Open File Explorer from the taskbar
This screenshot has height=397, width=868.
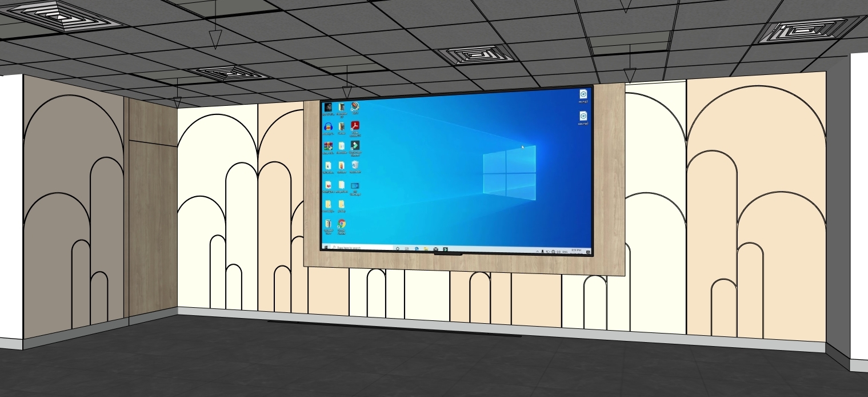click(426, 249)
